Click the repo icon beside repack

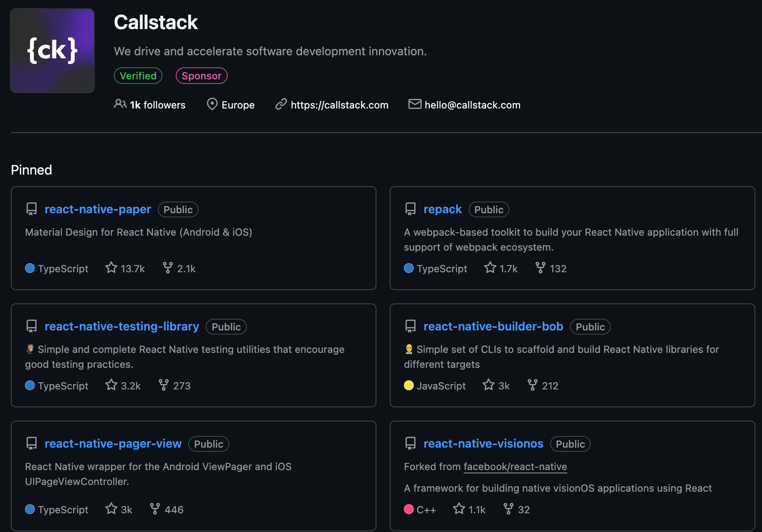coord(410,209)
